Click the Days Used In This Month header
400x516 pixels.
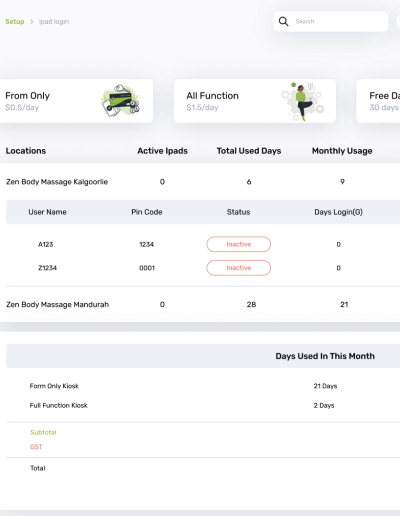(x=325, y=356)
